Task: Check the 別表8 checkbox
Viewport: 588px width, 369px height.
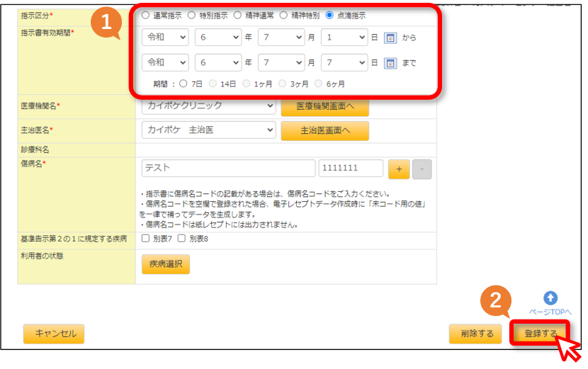Action: click(x=181, y=239)
